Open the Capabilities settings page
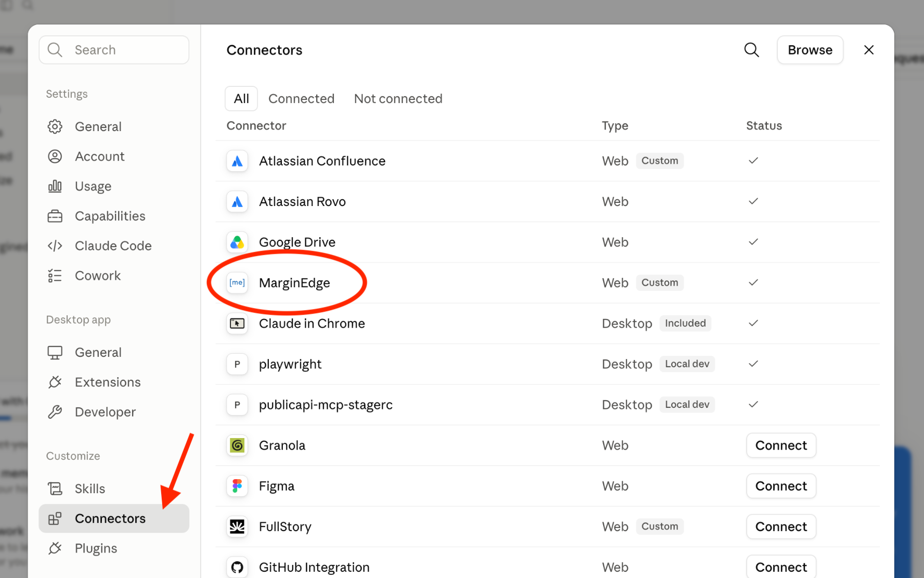 point(114,216)
